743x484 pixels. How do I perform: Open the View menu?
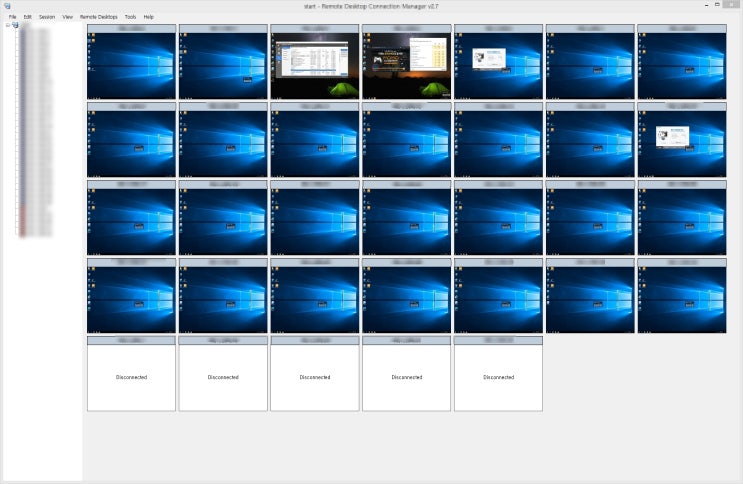coord(67,17)
